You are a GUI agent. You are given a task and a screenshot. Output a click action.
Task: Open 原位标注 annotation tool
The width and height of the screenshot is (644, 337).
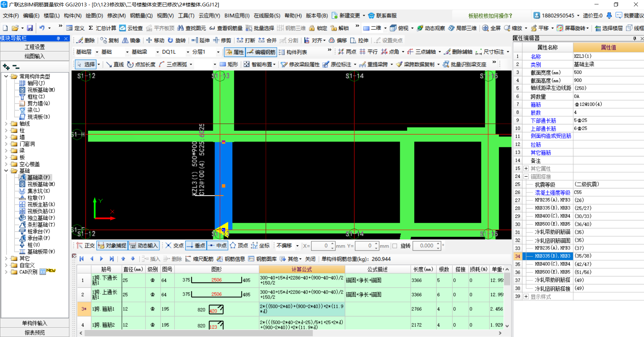(x=337, y=64)
